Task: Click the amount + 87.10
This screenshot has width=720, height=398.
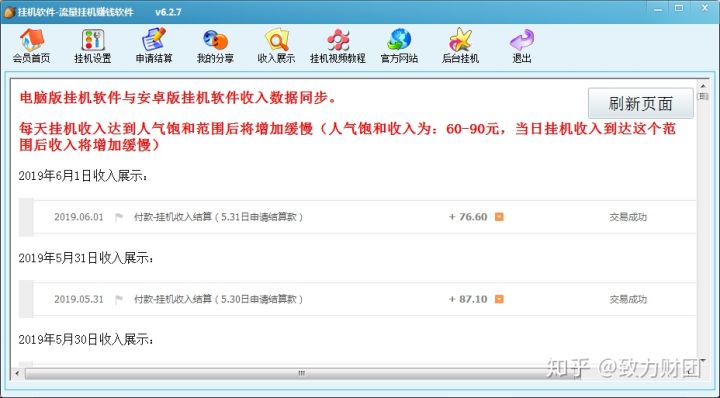Action: [467, 299]
